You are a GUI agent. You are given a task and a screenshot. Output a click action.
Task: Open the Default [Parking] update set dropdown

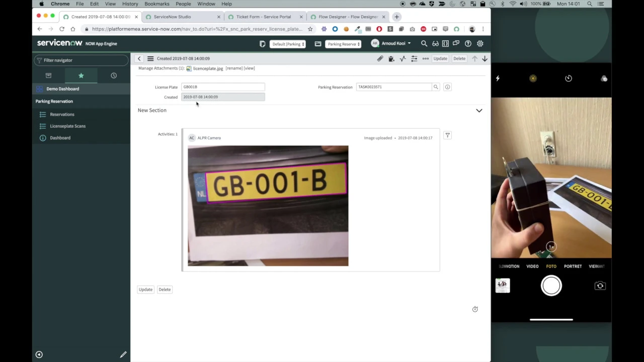tap(288, 44)
